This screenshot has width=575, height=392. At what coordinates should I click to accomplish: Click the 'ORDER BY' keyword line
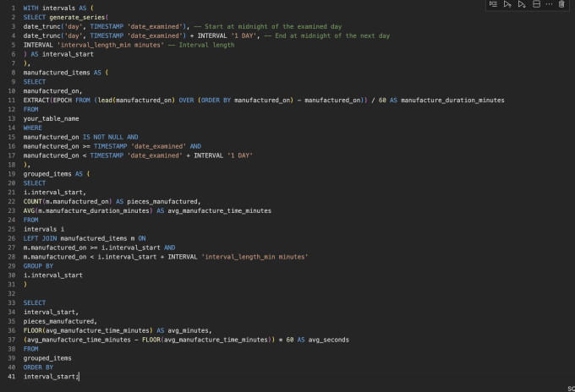tap(38, 367)
